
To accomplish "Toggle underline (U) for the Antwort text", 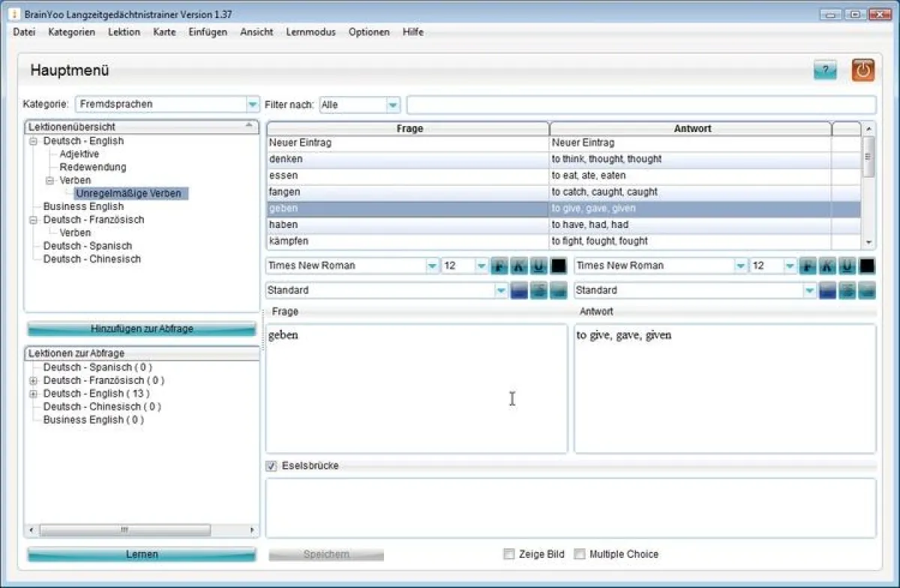I will (847, 265).
